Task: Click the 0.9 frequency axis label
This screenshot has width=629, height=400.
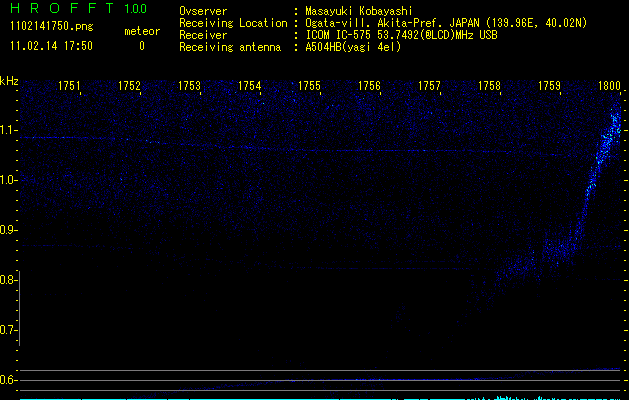Action: 8,230
